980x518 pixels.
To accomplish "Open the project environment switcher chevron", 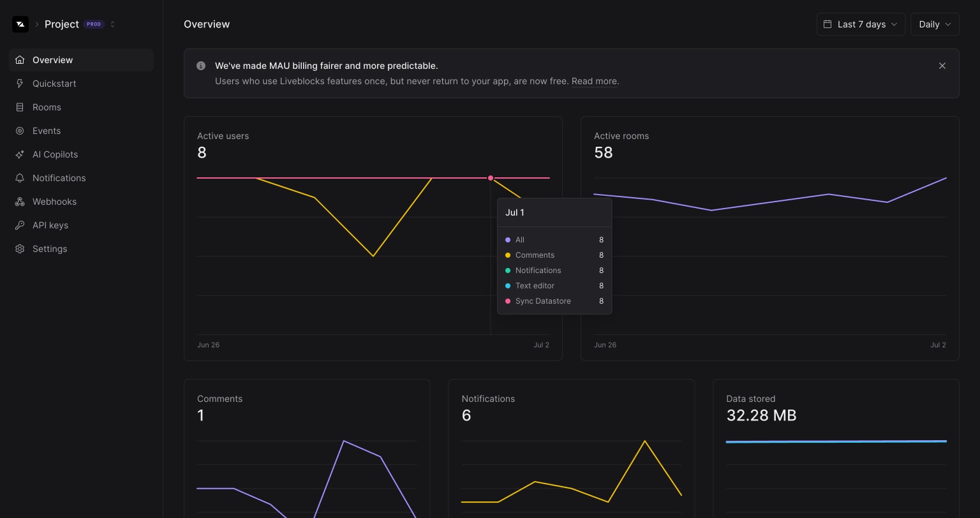I will click(112, 24).
